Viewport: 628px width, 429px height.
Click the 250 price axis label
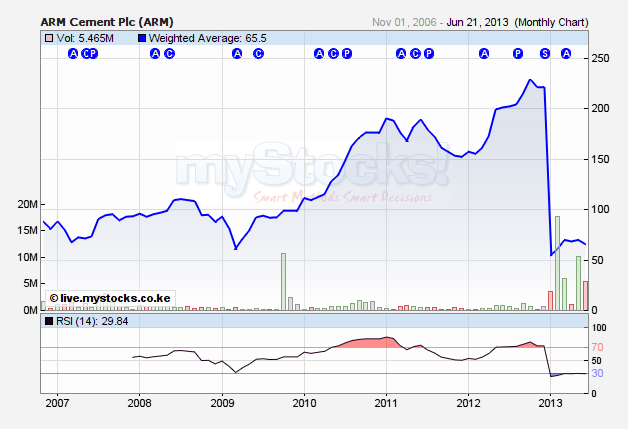click(x=600, y=58)
